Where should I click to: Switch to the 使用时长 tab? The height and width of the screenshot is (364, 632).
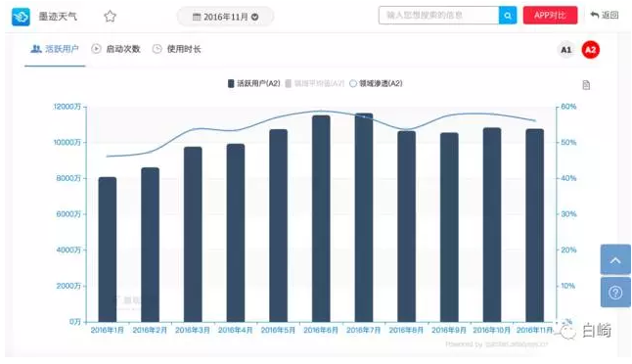(176, 49)
